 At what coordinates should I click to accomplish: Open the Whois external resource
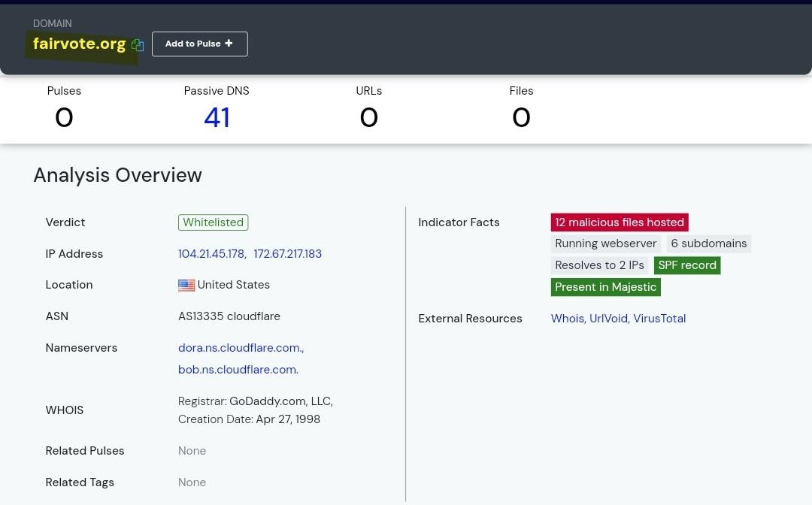[567, 319]
